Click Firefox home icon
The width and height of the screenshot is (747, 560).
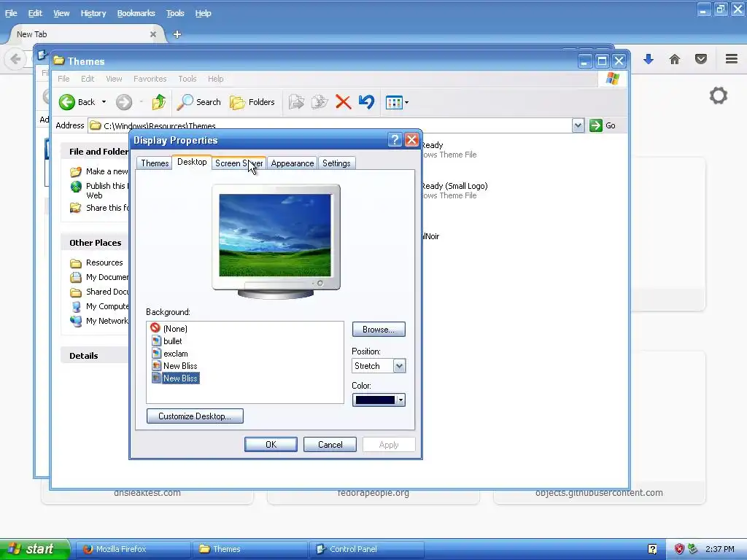[675, 59]
